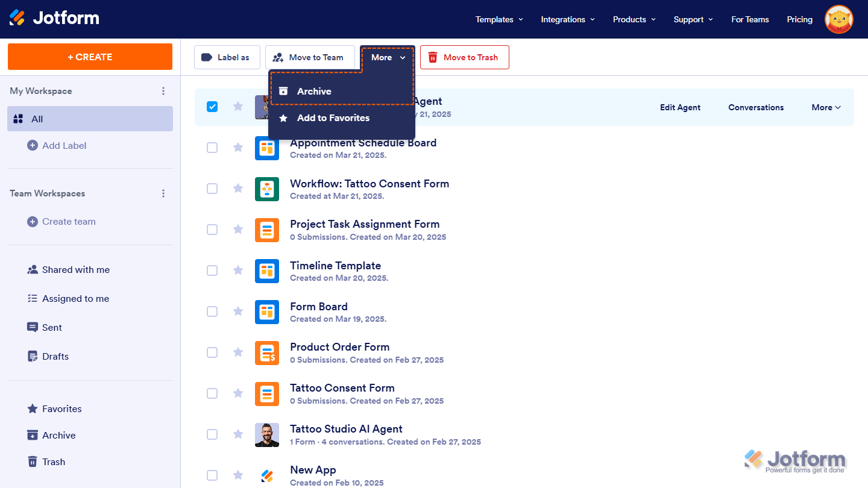Click the Tattoo Studio AI Agent avatar
868x488 pixels.
(x=267, y=434)
